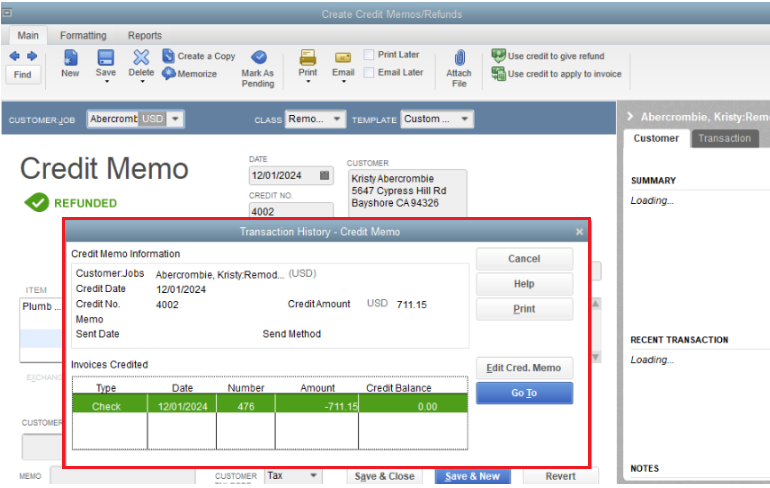Select Use credit to give refund
This screenshot has height=488, width=770.
click(x=555, y=57)
